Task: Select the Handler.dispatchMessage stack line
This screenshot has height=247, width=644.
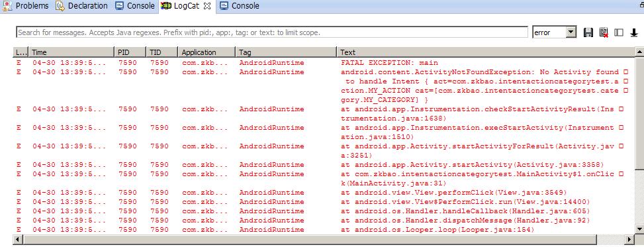Action: coord(324,221)
